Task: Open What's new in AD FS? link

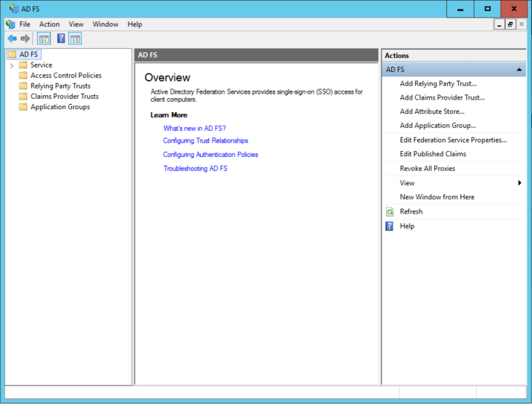Action: pyautogui.click(x=195, y=129)
